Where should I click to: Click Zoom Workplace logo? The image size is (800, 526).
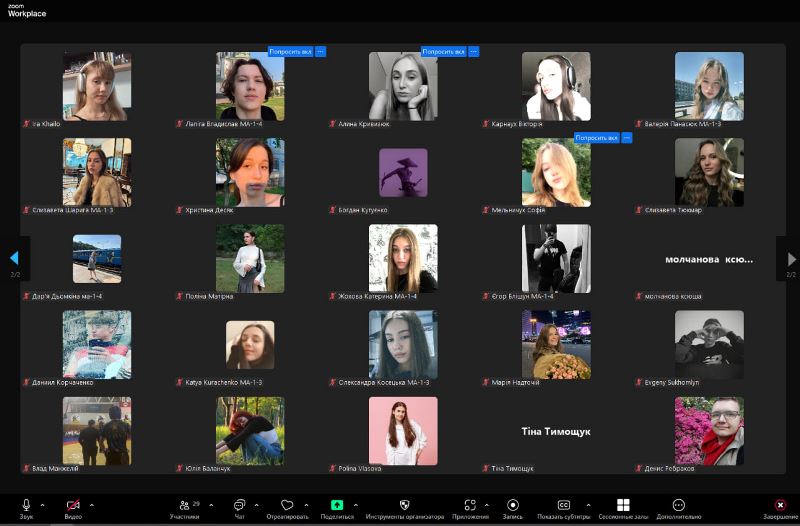click(27, 11)
